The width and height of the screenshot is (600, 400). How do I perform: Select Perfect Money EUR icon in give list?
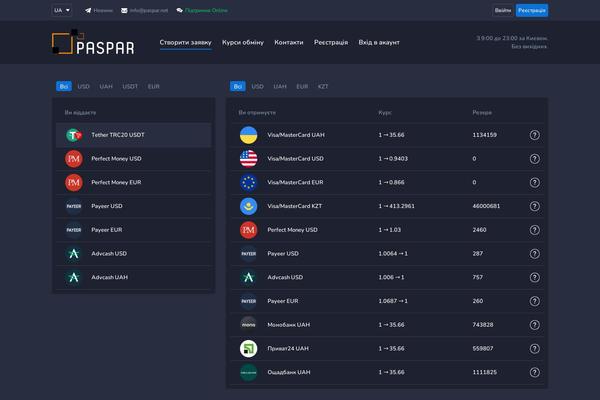[x=74, y=183]
